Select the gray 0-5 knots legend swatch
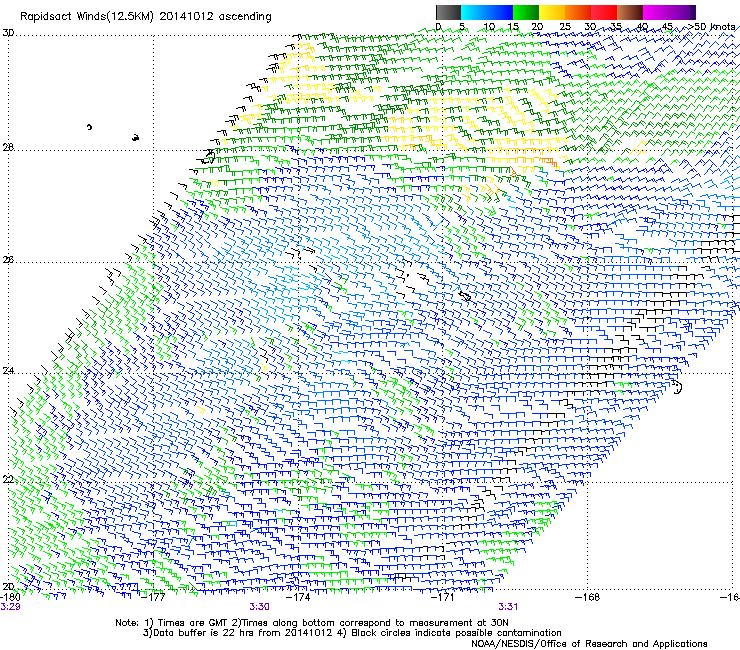The image size is (740, 650). (448, 12)
